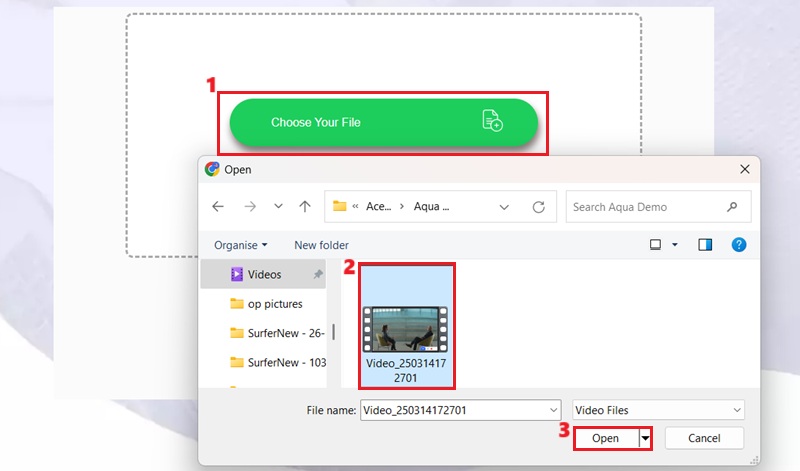Viewport: 800px width, 471px height.
Task: Go up one folder level
Action: click(305, 207)
